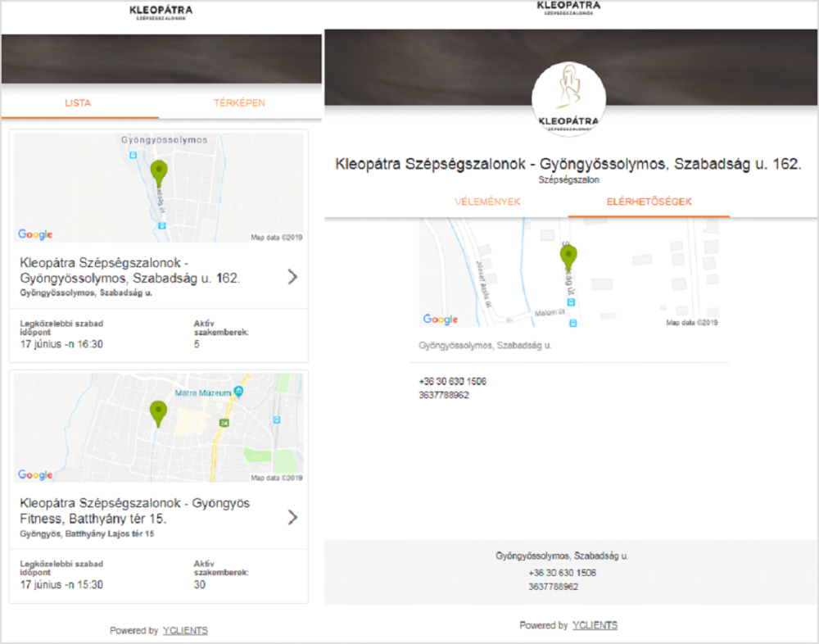Click the transit stop icon on the Gyöngyös Fitness map
The width and height of the screenshot is (819, 644).
276,420
